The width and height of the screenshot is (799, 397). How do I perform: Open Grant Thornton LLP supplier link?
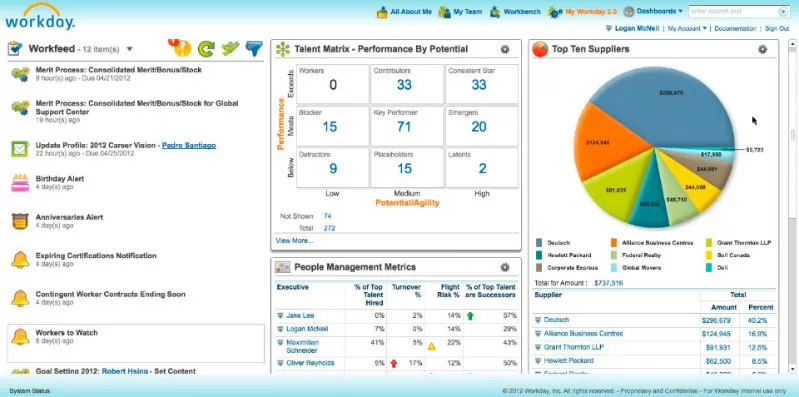coord(574,347)
